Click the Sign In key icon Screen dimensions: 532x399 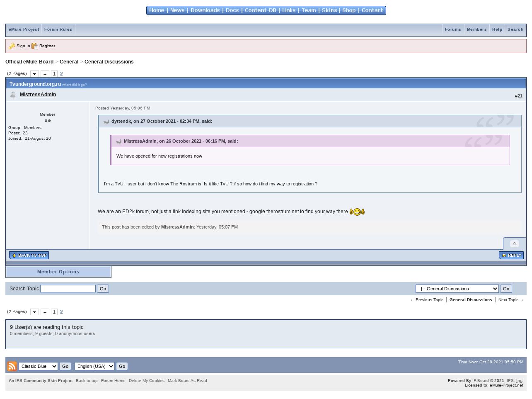[x=12, y=46]
